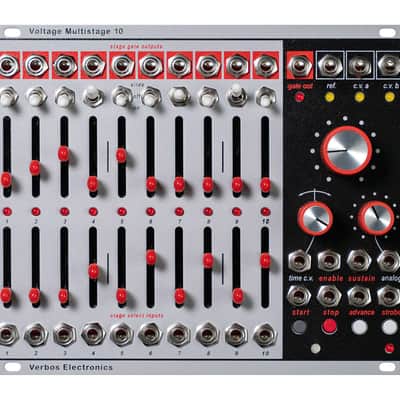This screenshot has width=400, height=400.
Task: Click the enable input jack
Action: (329, 261)
